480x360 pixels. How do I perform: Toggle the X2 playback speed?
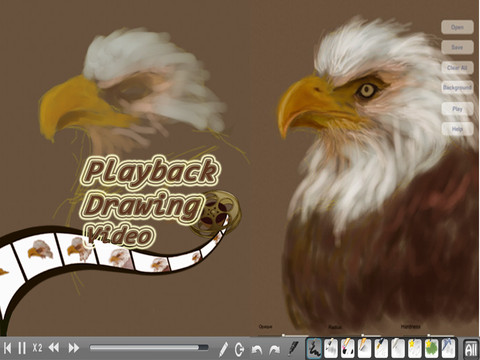[x=37, y=348]
